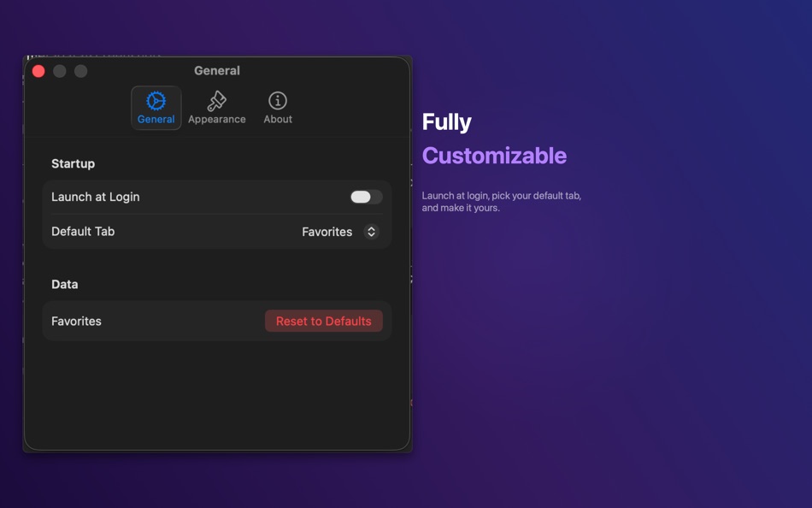Click the Appearance paintbrush icon
Viewport: 812px width, 508px height.
pos(217,99)
